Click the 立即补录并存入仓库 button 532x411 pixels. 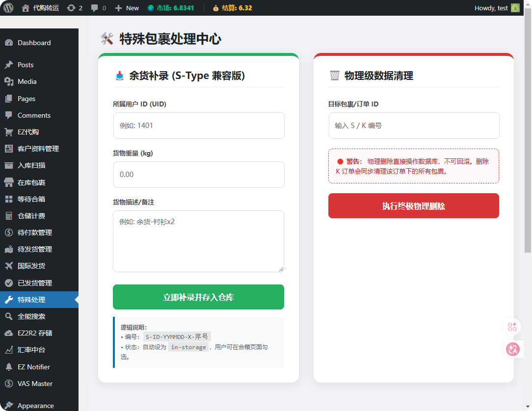coord(198,297)
